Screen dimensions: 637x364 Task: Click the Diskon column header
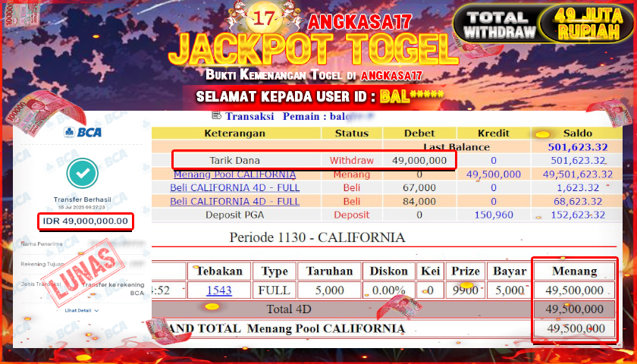point(389,271)
